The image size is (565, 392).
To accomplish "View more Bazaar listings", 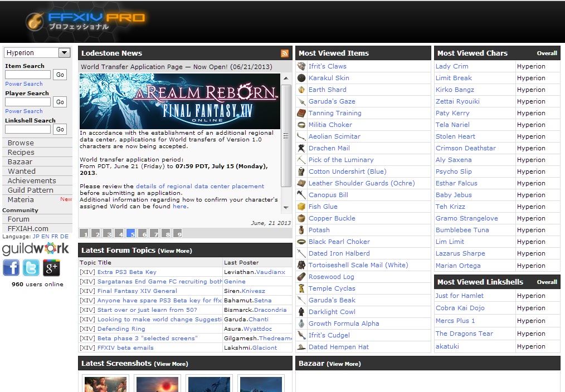I will [x=344, y=364].
